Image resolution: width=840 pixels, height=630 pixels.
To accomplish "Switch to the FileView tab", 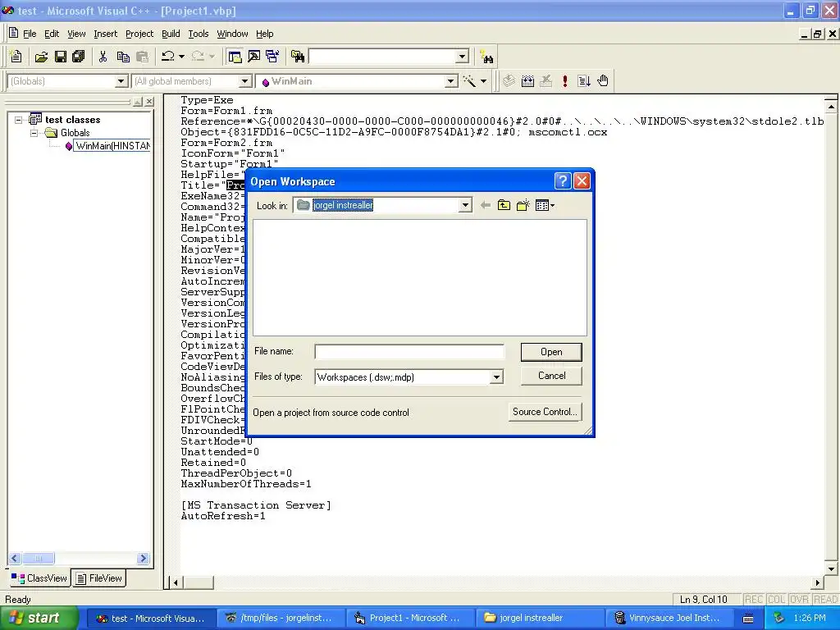I will [99, 578].
